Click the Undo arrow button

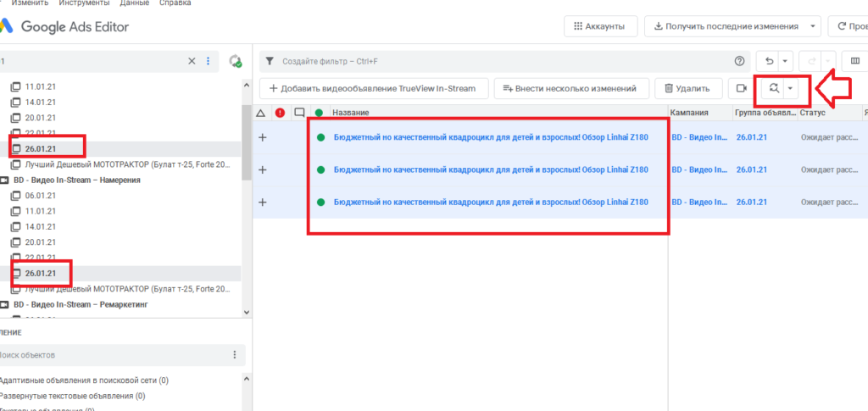[769, 61]
